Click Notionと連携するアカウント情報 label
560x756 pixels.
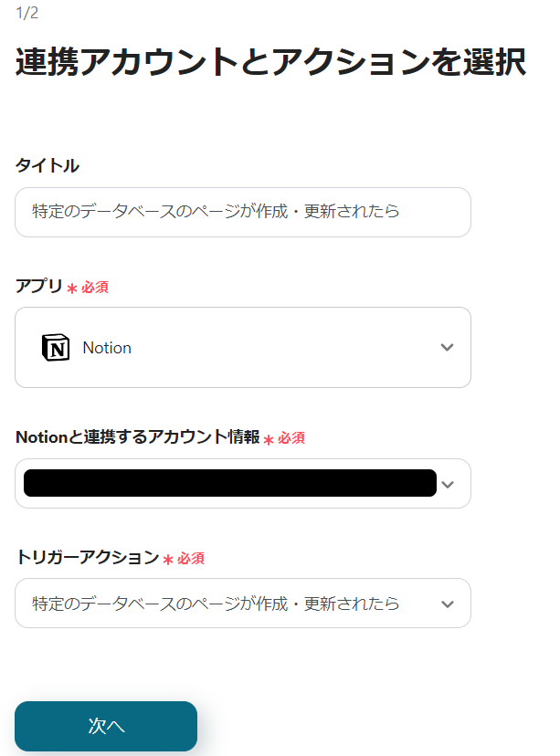[x=138, y=437]
